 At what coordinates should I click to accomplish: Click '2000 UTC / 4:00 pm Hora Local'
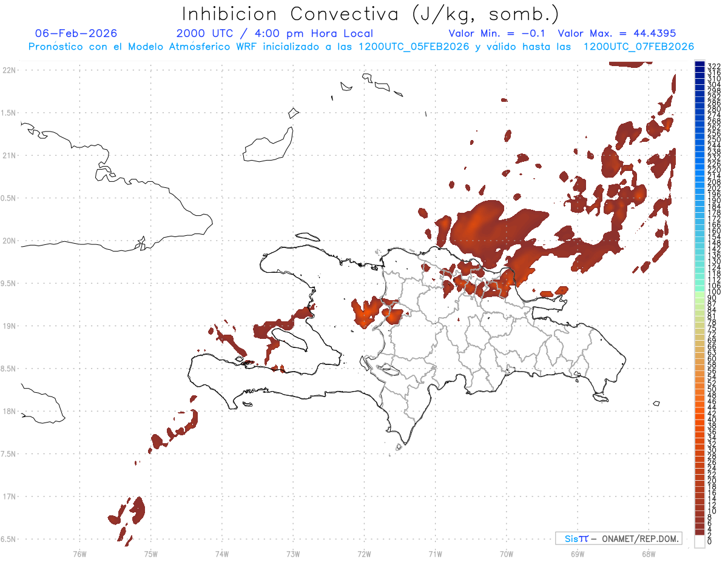point(275,33)
